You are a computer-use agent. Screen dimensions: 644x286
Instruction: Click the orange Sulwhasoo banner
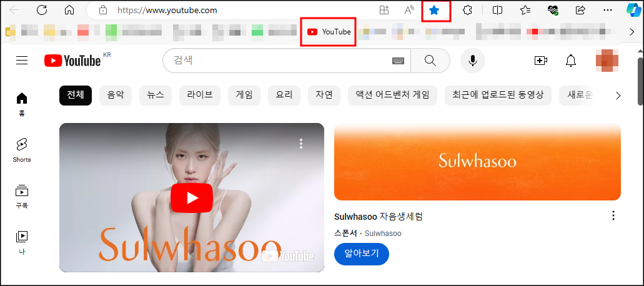coord(477,162)
